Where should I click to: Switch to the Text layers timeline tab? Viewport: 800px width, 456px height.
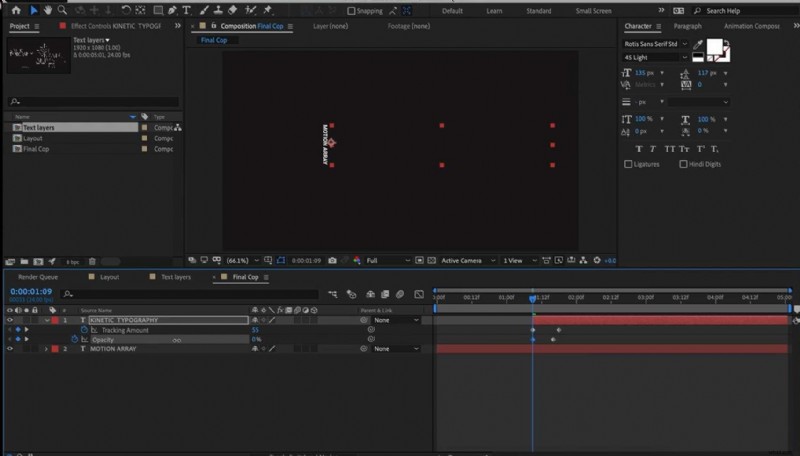coord(176,277)
